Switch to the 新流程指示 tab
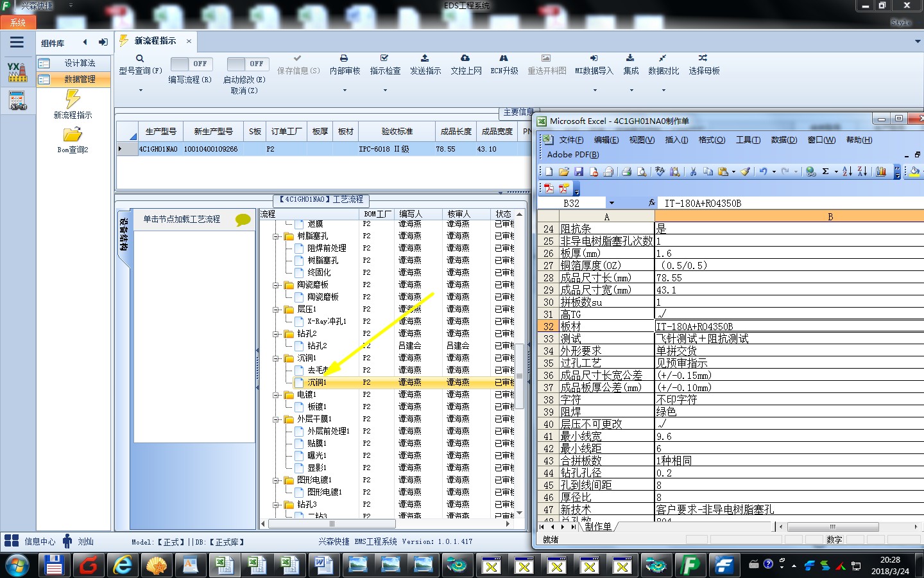 click(155, 41)
